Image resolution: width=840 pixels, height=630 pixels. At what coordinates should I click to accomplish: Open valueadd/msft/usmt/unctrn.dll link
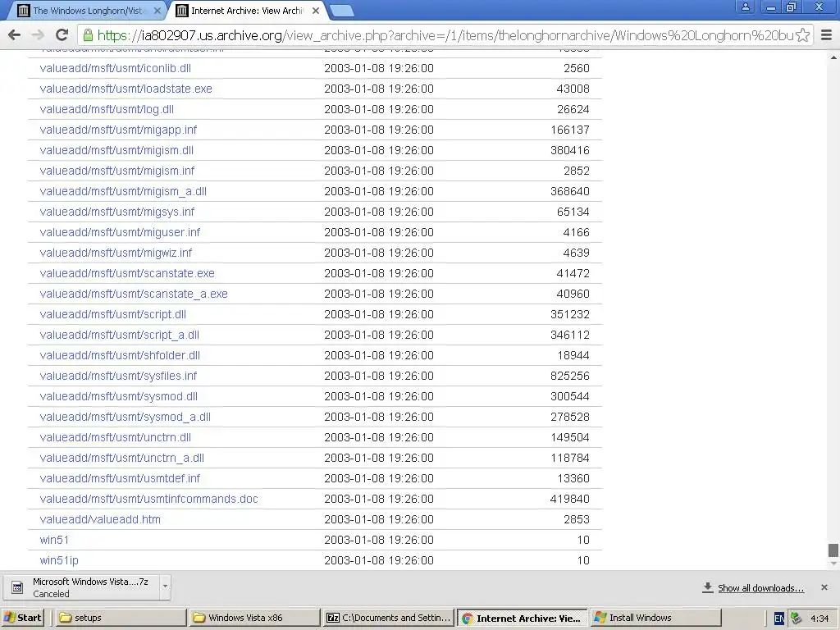click(115, 438)
